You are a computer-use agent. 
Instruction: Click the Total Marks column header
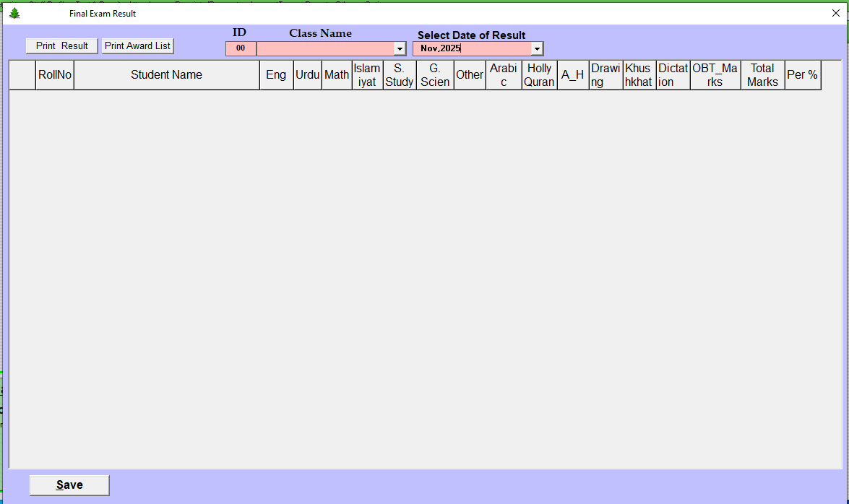762,75
